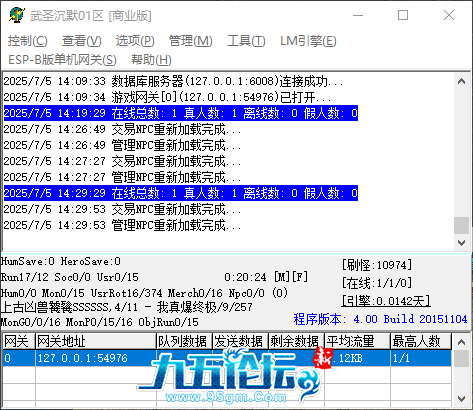This screenshot has width=473, height=410.
Task: Click the 剩余数据 column header
Action: click(x=296, y=341)
